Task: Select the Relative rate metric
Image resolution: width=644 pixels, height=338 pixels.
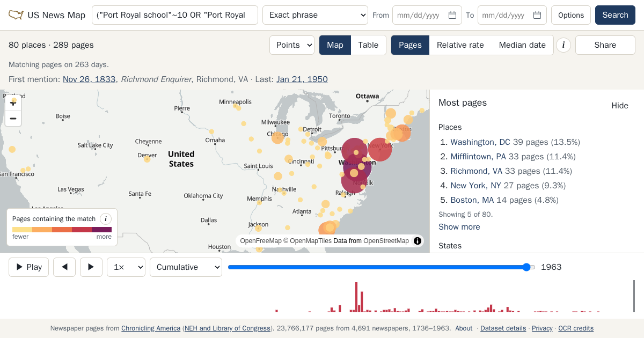Action: (x=460, y=45)
